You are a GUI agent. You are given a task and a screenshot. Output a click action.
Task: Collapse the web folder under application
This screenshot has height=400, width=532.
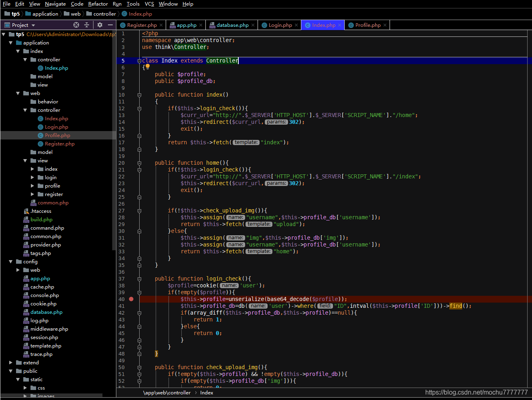(18, 93)
